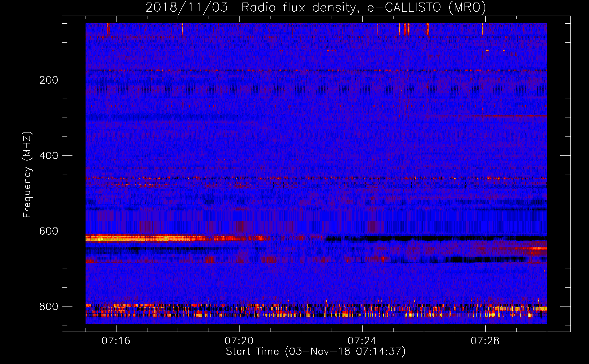
Task: Click the "07:16" time tick label
Action: pos(116,341)
